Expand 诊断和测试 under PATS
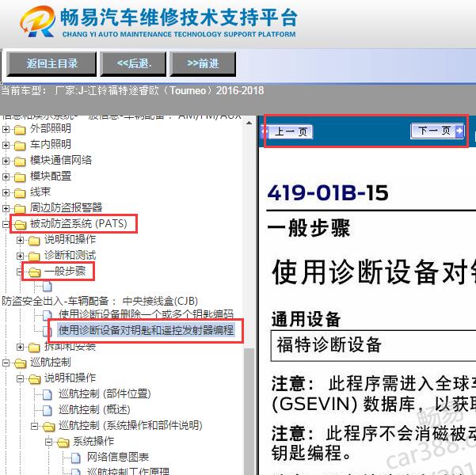476x475 pixels. coord(20,256)
